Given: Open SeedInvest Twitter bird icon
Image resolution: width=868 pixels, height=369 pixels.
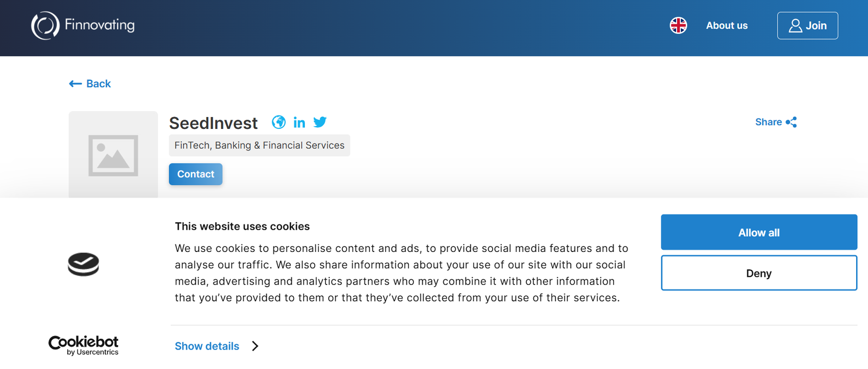Looking at the screenshot, I should coord(320,122).
